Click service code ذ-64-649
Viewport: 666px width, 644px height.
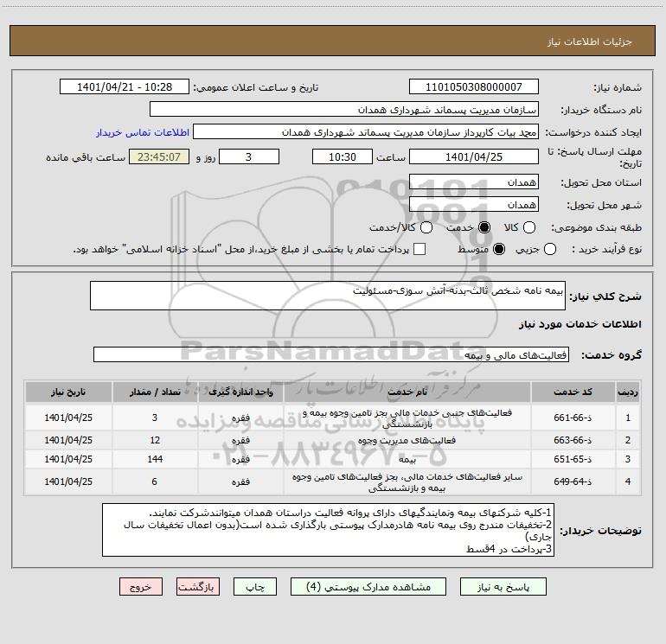(573, 481)
